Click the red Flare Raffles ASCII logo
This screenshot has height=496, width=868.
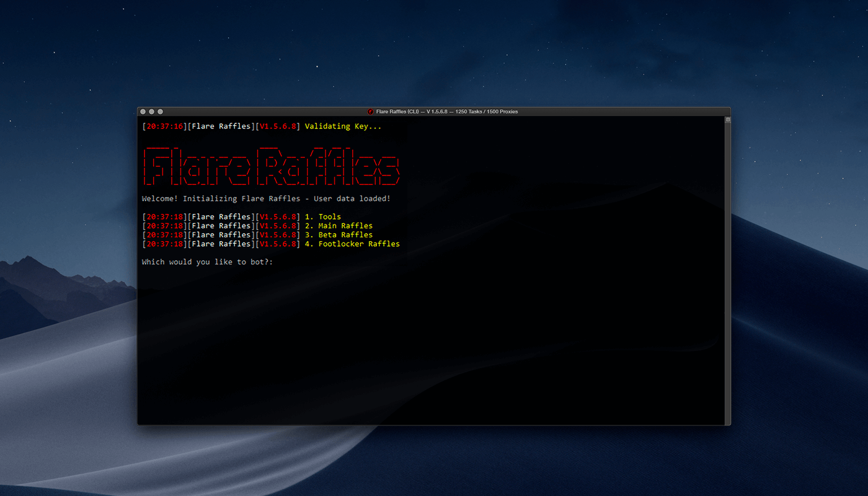(271, 167)
